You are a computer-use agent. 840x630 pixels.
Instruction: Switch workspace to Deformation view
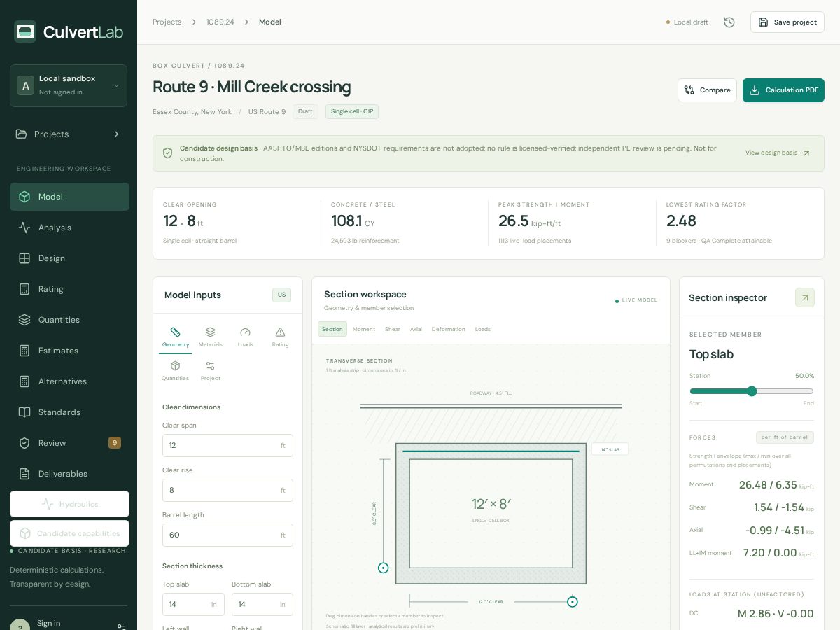(449, 329)
